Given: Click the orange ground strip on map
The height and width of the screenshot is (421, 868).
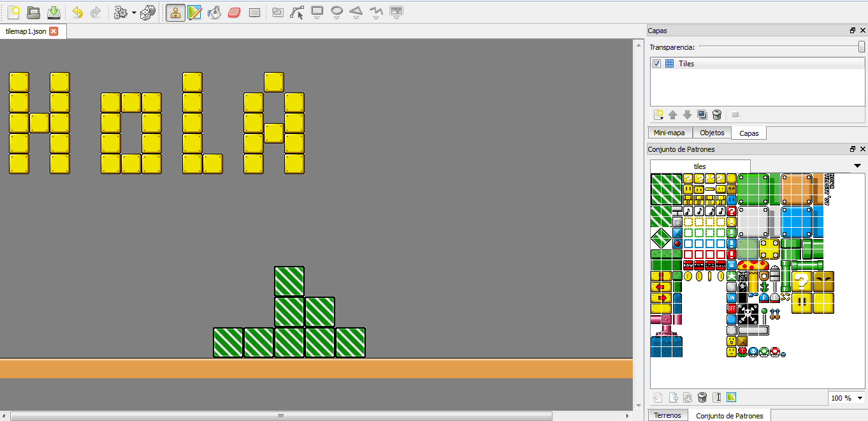Looking at the screenshot, I should tap(316, 369).
